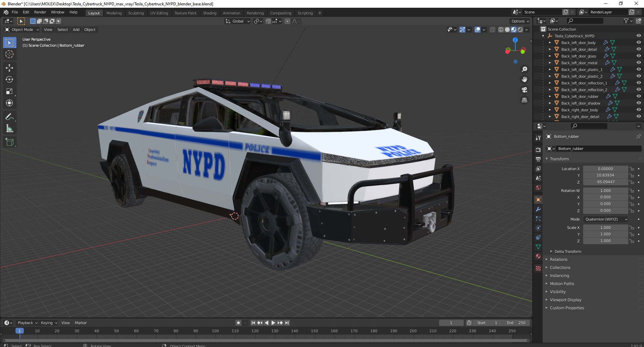This screenshot has width=644, height=347.
Task: Open the Object Data mesh properties tab
Action: [538, 247]
